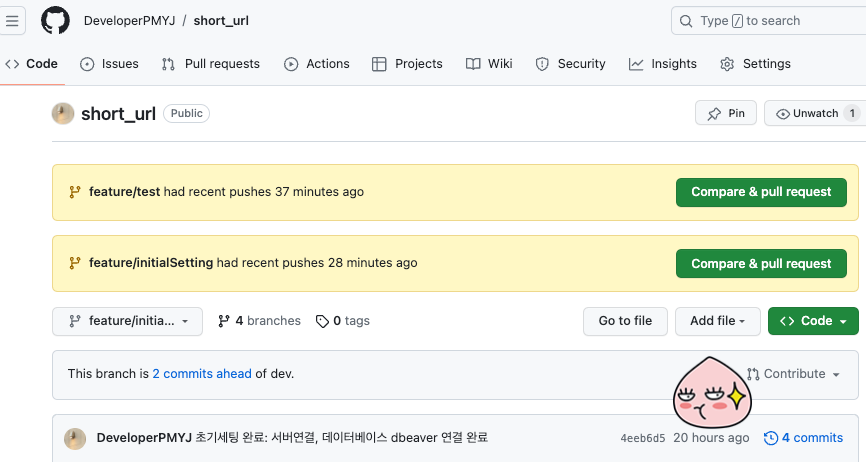The height and width of the screenshot is (462, 866).
Task: Open the Insights tab
Action: click(663, 63)
